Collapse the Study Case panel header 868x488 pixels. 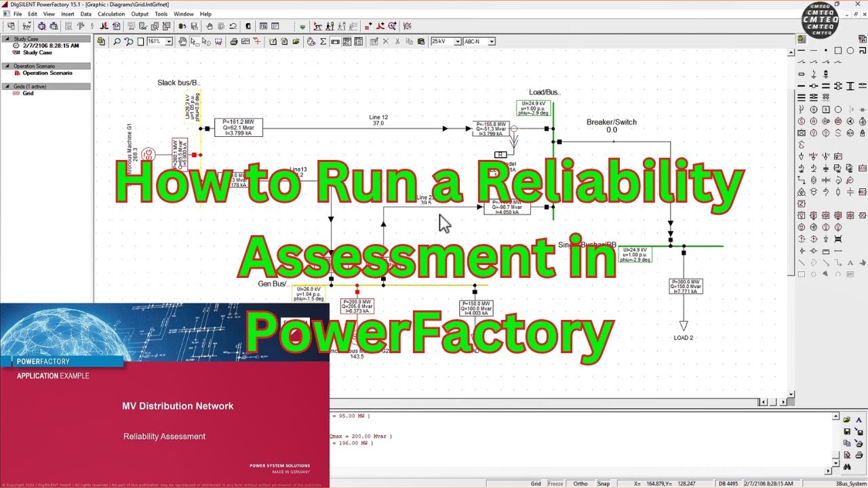tap(45, 39)
